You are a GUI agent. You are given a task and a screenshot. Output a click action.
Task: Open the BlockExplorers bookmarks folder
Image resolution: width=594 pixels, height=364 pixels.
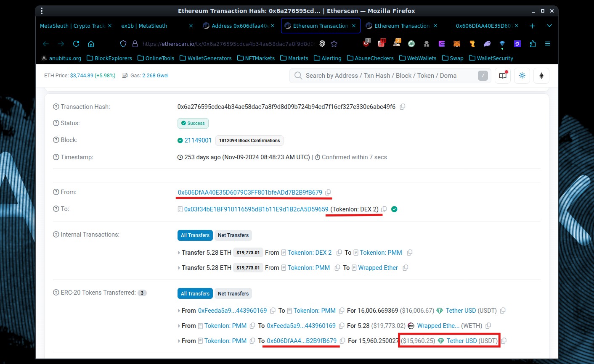click(x=109, y=58)
